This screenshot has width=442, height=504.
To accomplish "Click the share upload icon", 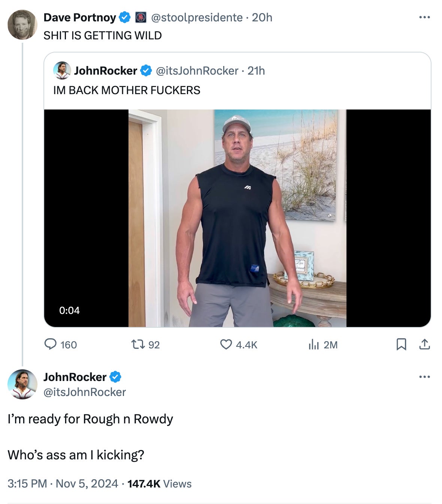I will 424,344.
